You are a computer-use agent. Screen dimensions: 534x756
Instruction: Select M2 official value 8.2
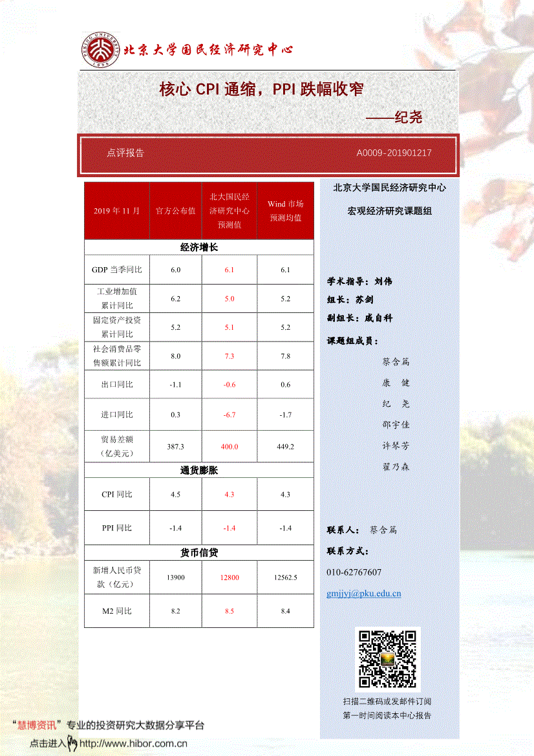click(175, 611)
